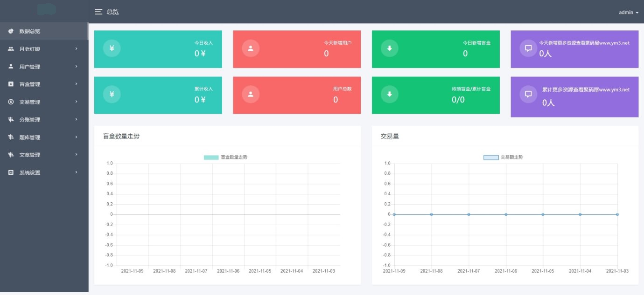Click the 交易量 panel title
The height and width of the screenshot is (295, 644).
(x=390, y=137)
